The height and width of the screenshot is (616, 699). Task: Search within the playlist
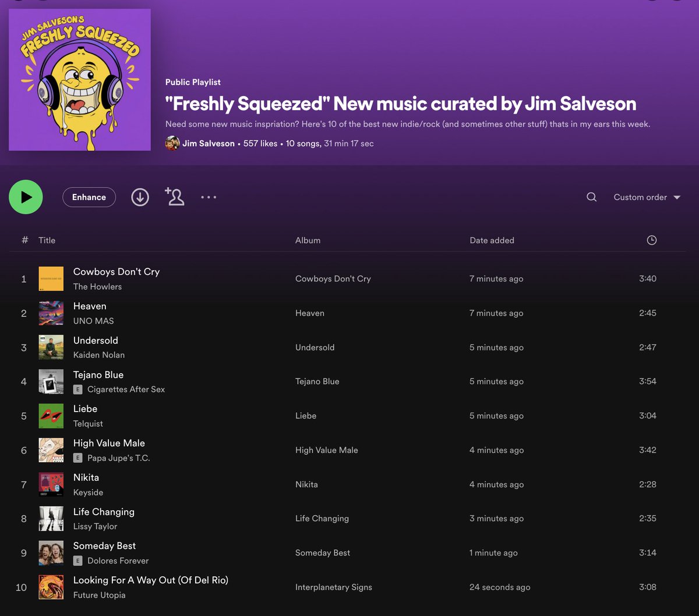click(591, 197)
